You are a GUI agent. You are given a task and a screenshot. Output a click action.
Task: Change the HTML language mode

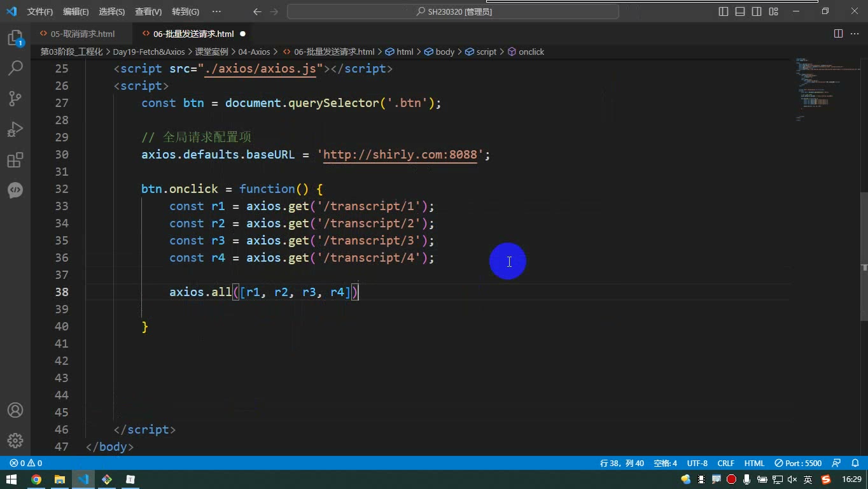point(754,463)
